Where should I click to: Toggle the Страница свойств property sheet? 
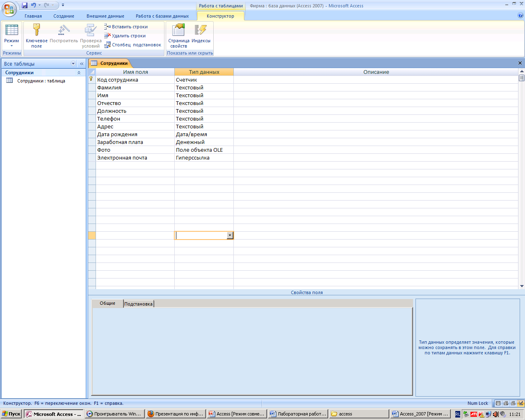[178, 35]
